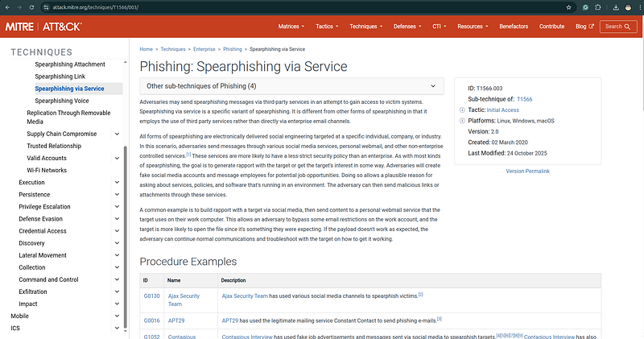Bookmark this page with star icon
Screen dimensions: 644x339
click(x=569, y=7)
